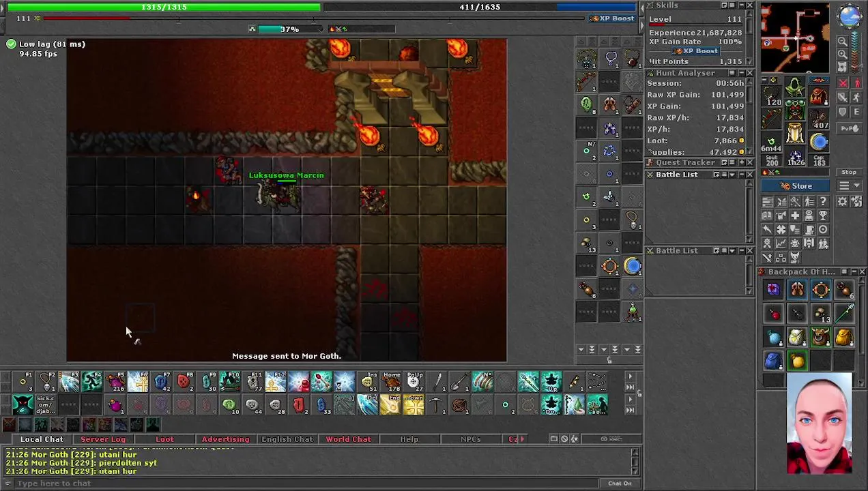Zoom in the minimap with the plus magnifier
This screenshot has width=868, height=491.
(x=842, y=54)
